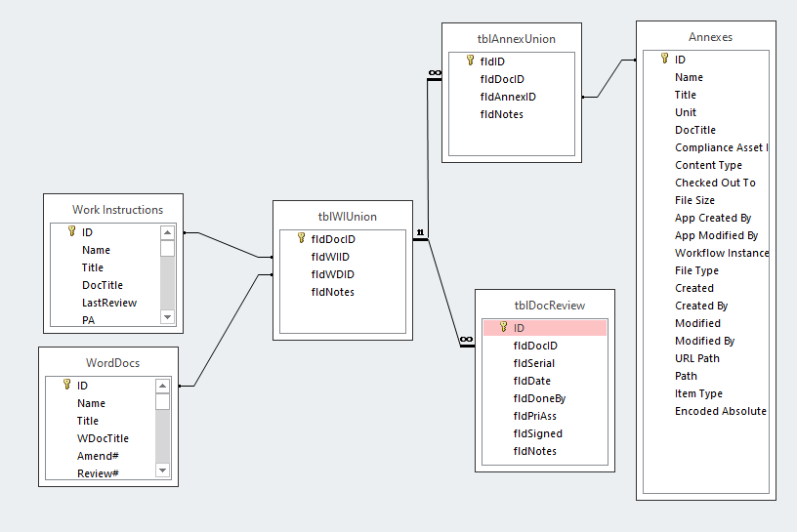Click the key icon beside fldID in tblAnnexUnion

click(x=470, y=61)
